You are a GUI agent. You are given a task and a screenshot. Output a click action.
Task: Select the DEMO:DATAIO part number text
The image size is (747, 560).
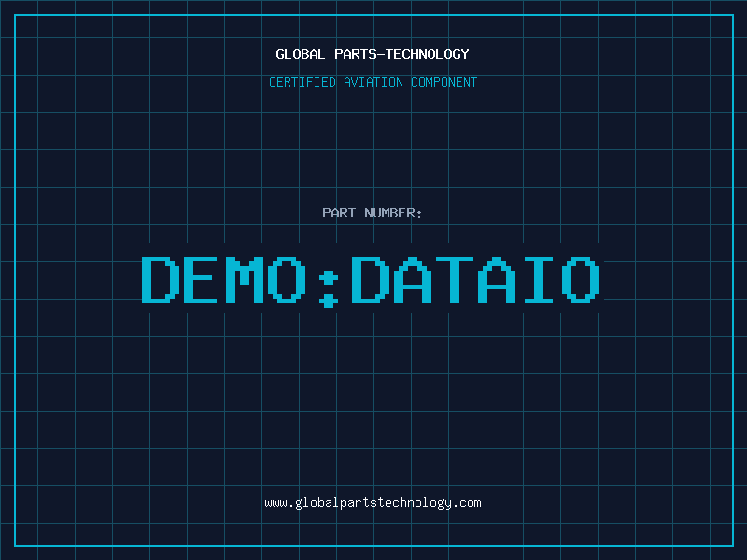pyautogui.click(x=371, y=282)
